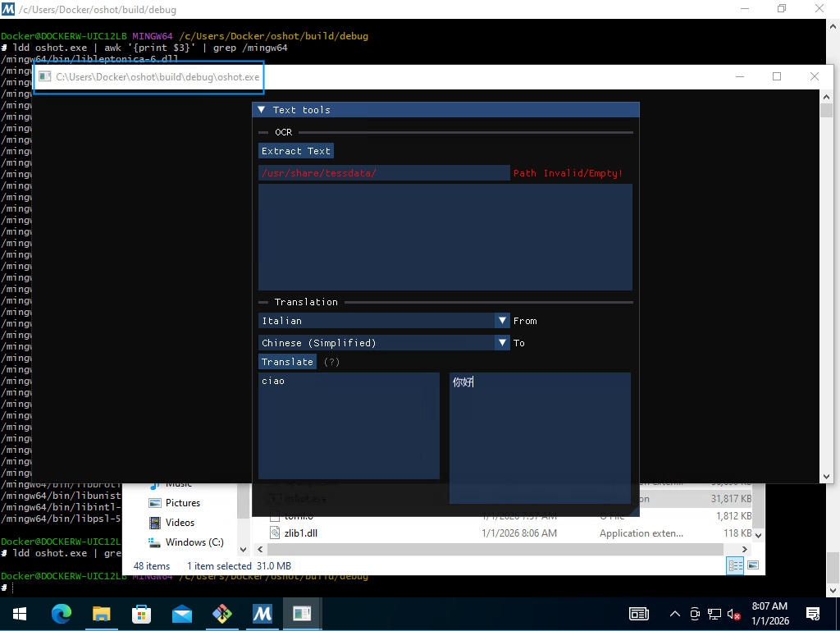This screenshot has height=631, width=840.
Task: Open Microsoft Store from the taskbar
Action: [x=142, y=613]
